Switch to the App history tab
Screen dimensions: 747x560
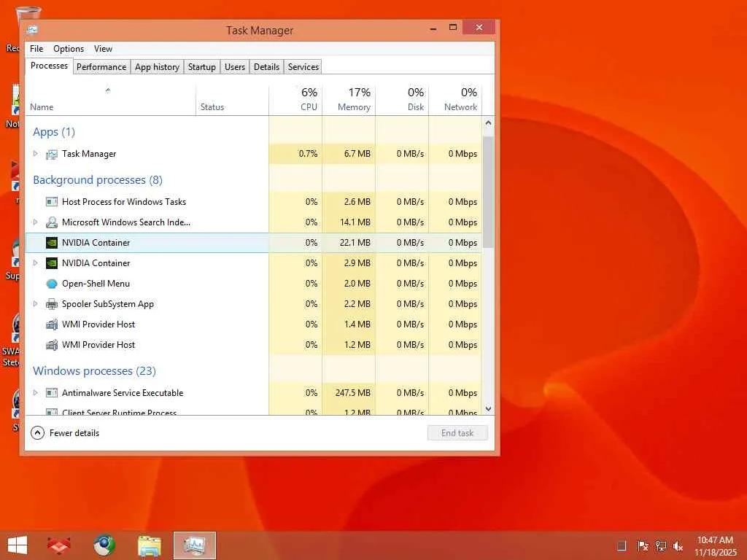click(x=158, y=67)
